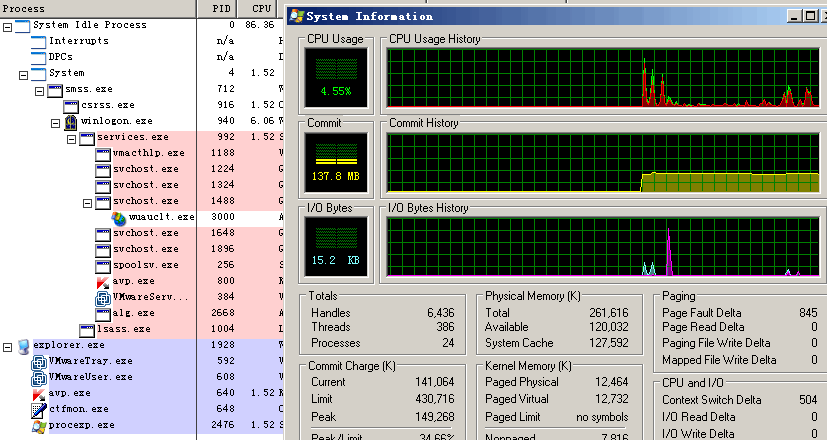Collapse the explorer.exe tree branch
The width and height of the screenshot is (827, 440).
pos(8,345)
